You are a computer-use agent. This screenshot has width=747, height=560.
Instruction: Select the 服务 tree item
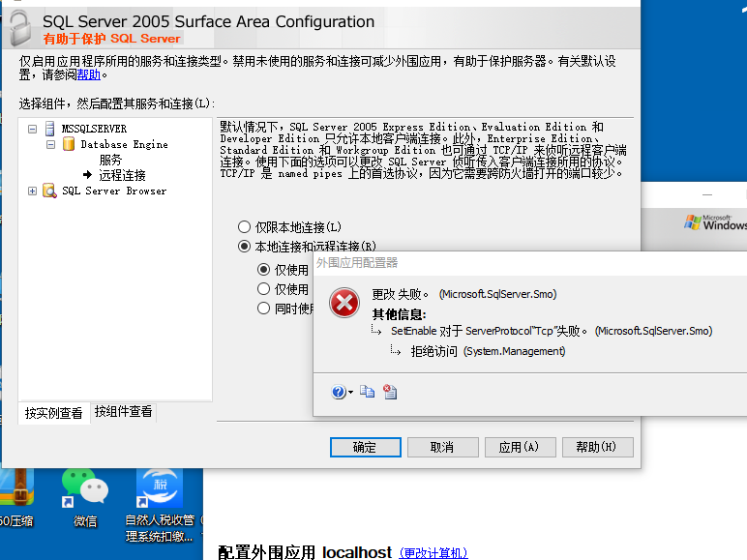click(x=110, y=160)
